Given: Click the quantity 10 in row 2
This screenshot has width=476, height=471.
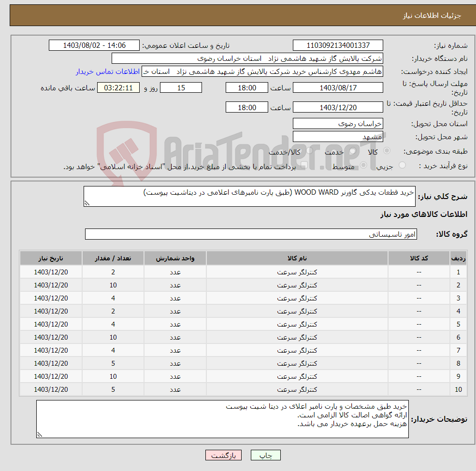Looking at the screenshot, I should tap(113, 285).
